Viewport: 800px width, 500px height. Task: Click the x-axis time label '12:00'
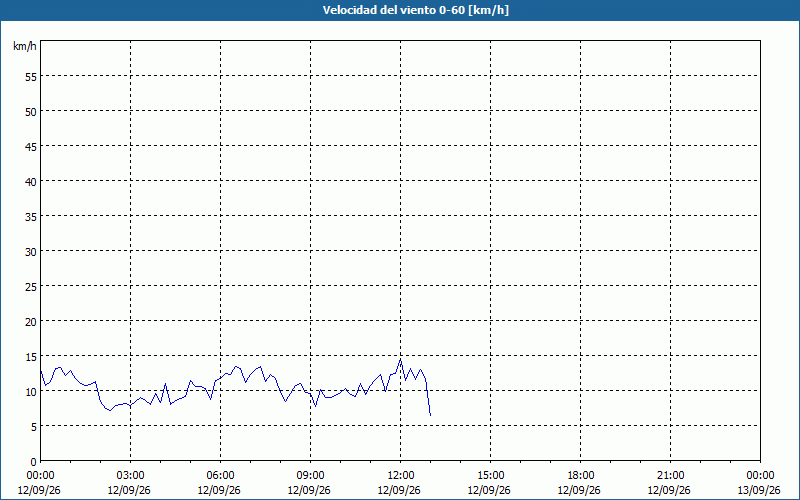point(399,476)
